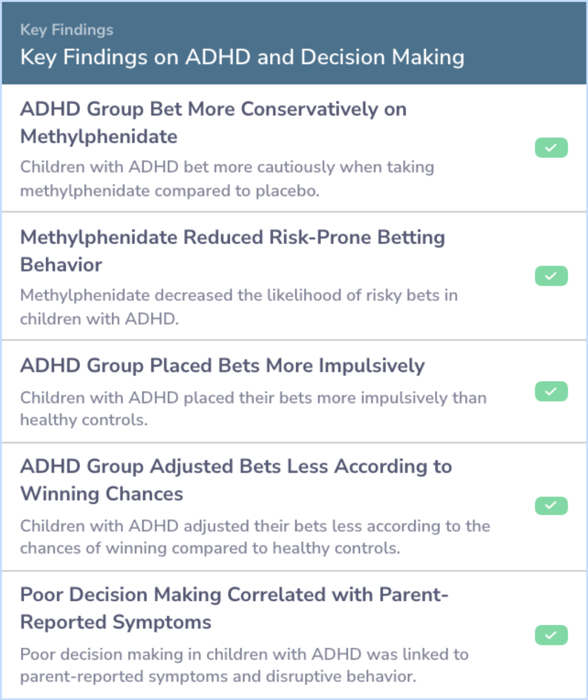Image resolution: width=588 pixels, height=700 pixels.
Task: Click the 'Key Findings' label in header
Action: [67, 29]
